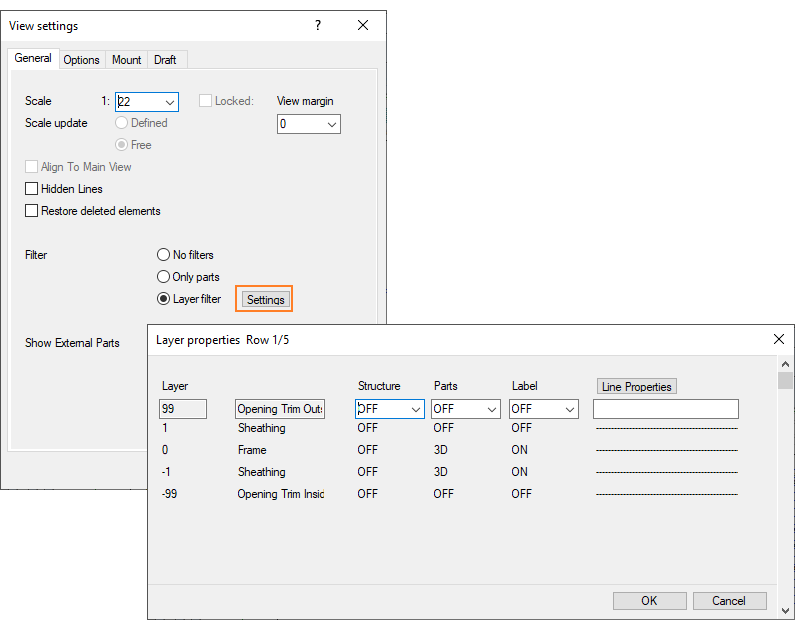
Task: Enable the Hidden Lines checkbox
Action: (x=32, y=189)
